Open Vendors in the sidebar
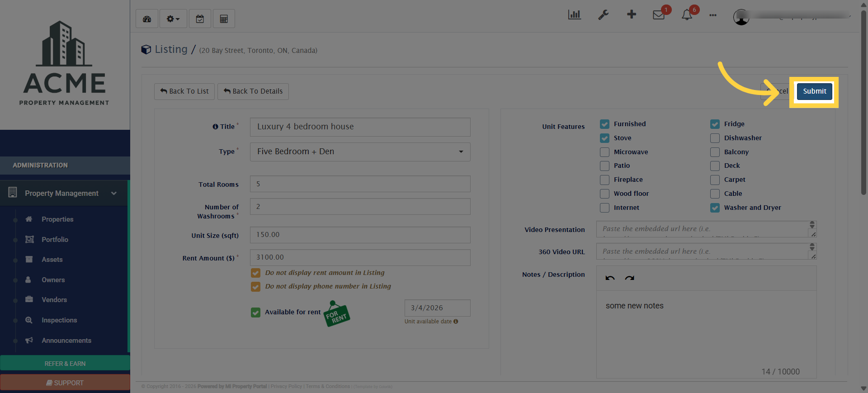The image size is (868, 393). point(54,300)
